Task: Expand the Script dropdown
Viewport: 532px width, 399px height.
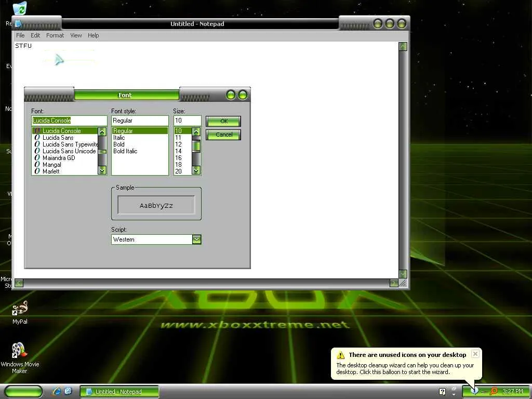Action: pyautogui.click(x=196, y=240)
